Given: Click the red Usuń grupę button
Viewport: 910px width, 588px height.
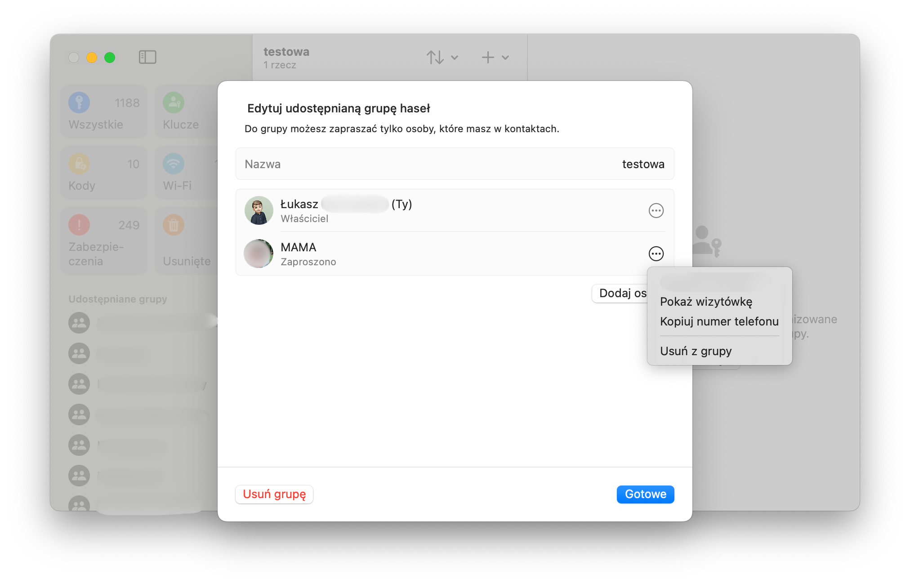Looking at the screenshot, I should coord(274,494).
